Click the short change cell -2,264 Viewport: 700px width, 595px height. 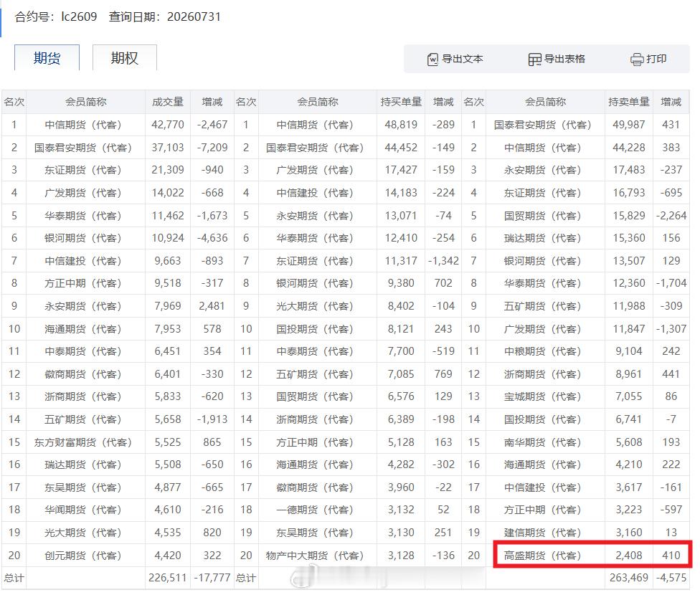[671, 216]
